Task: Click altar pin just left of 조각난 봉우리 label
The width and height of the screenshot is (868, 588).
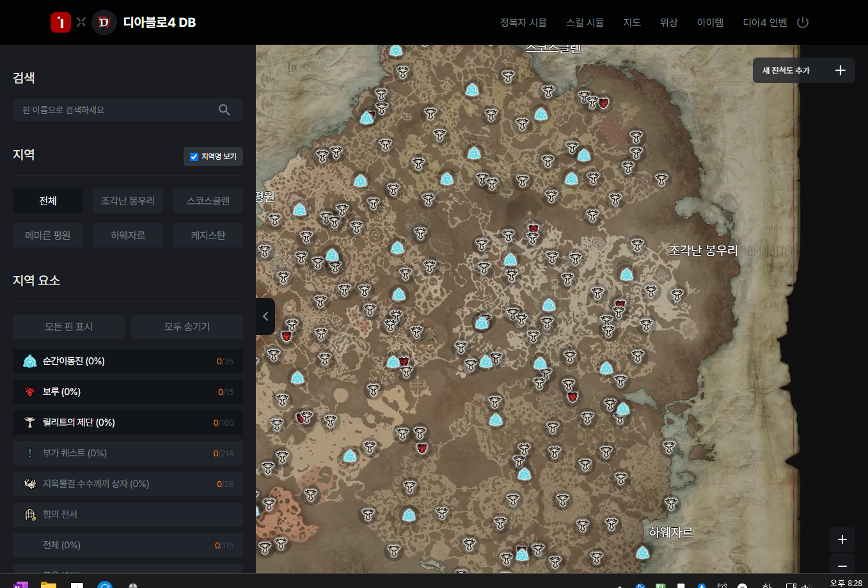Action: click(636, 245)
